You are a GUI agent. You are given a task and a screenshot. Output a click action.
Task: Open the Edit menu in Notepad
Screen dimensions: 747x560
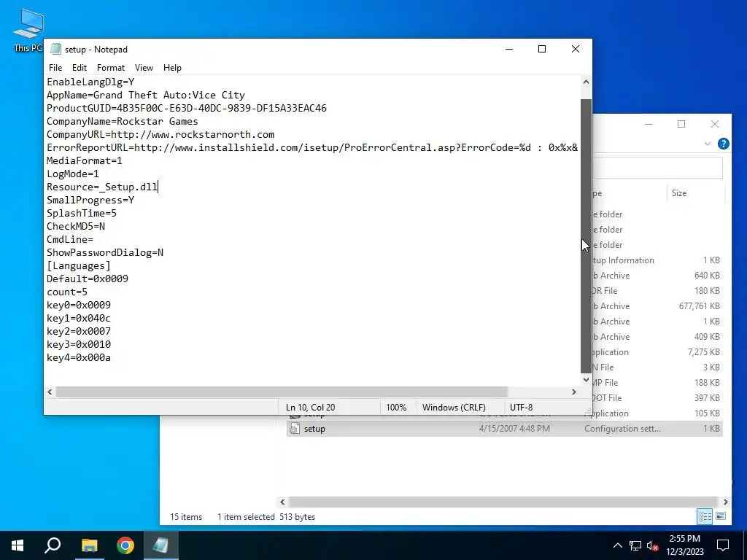coord(79,68)
